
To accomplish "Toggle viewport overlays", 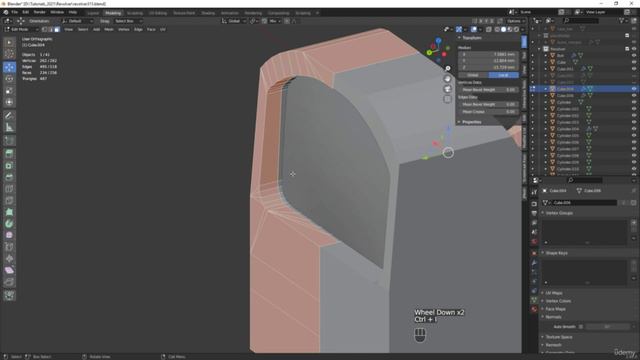I will 474,29.
